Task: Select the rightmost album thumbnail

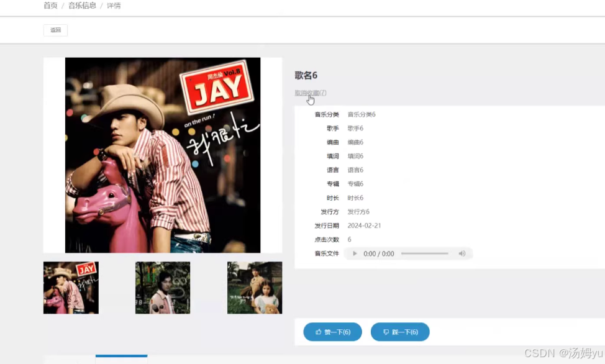Action: pos(254,287)
